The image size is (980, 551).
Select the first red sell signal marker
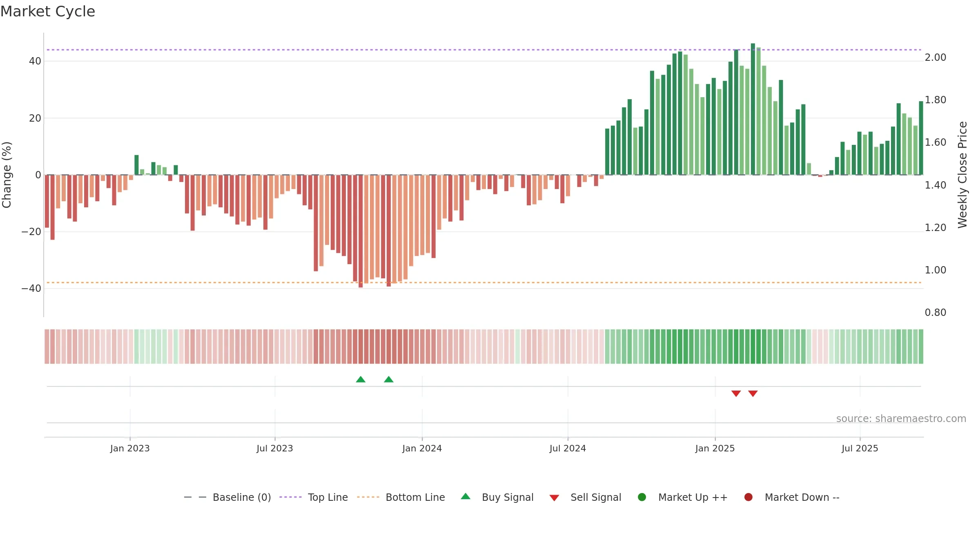click(x=736, y=393)
